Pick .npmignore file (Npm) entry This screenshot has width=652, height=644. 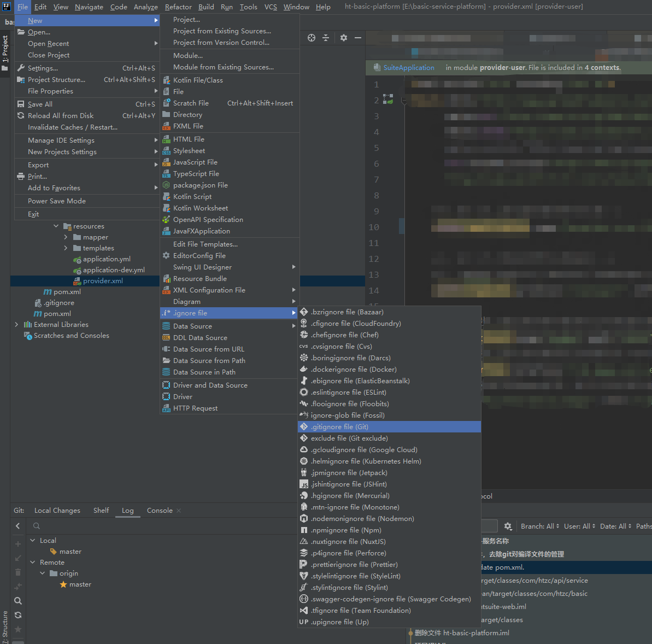click(389, 530)
